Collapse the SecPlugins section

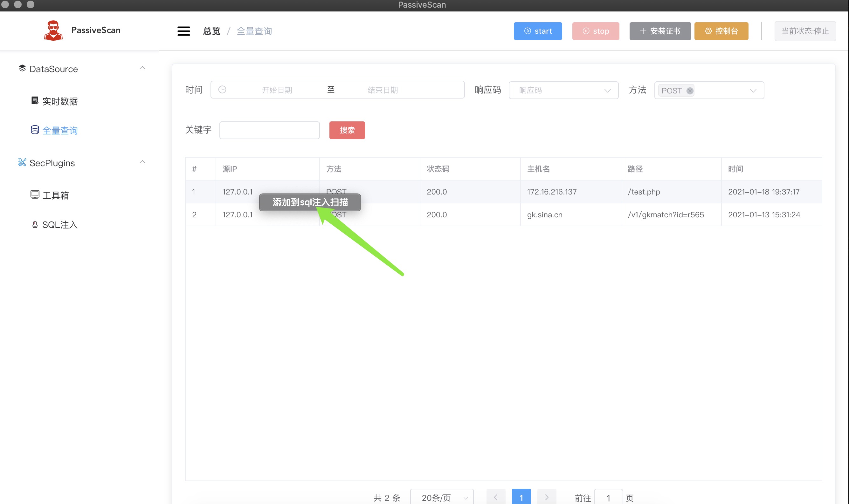pyautogui.click(x=142, y=162)
